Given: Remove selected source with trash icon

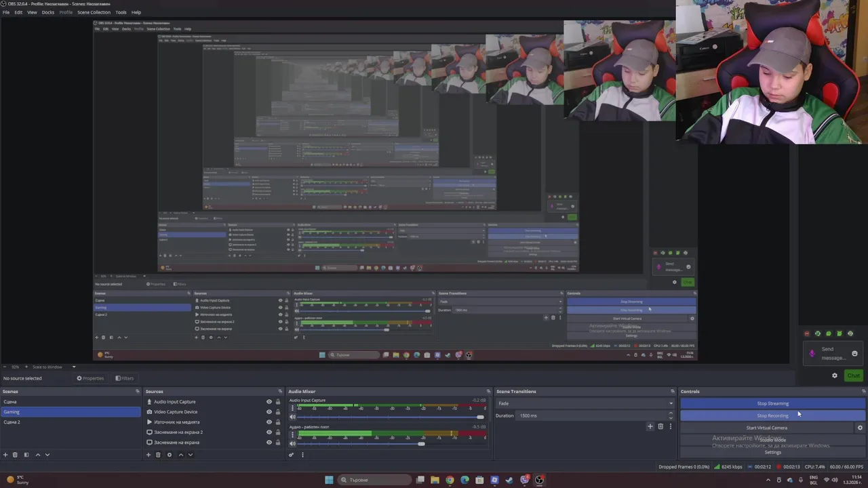Looking at the screenshot, I should coord(158,455).
